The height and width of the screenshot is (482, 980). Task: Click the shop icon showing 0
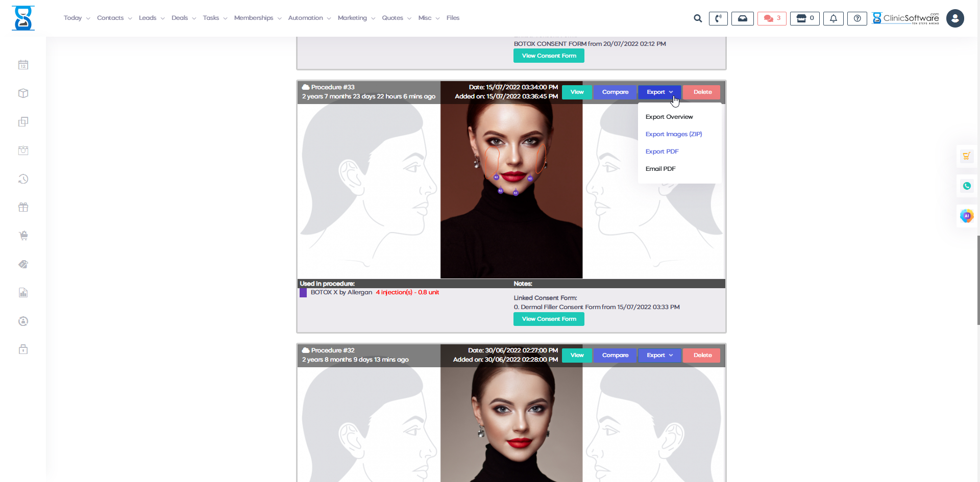click(804, 18)
